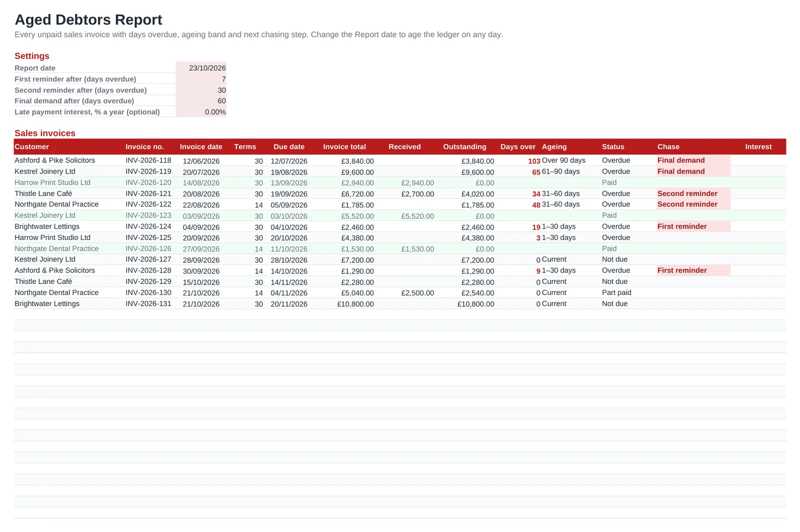The height and width of the screenshot is (532, 800).
Task: Click the Final demand cell for INV-2026-119
Action: point(693,171)
